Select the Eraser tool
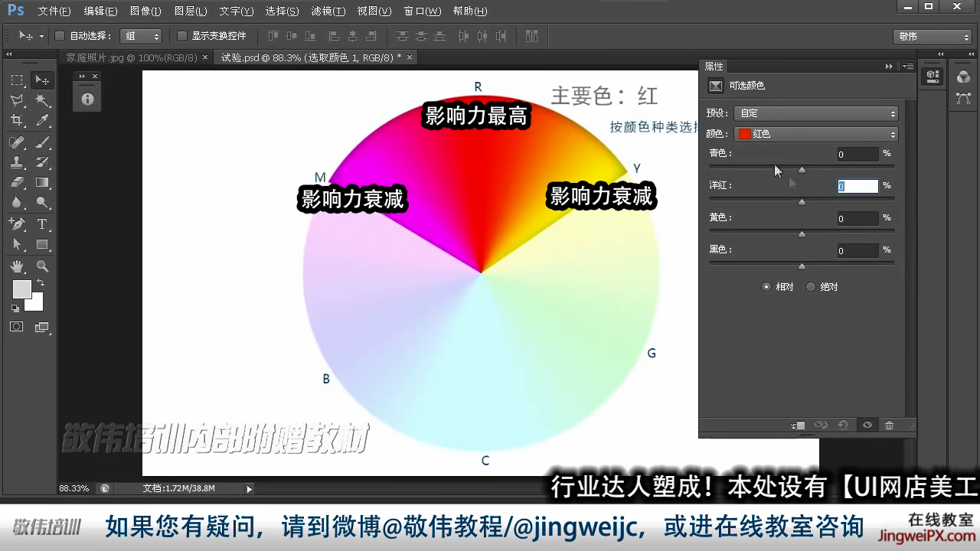Image resolution: width=980 pixels, height=551 pixels. pos(17,182)
